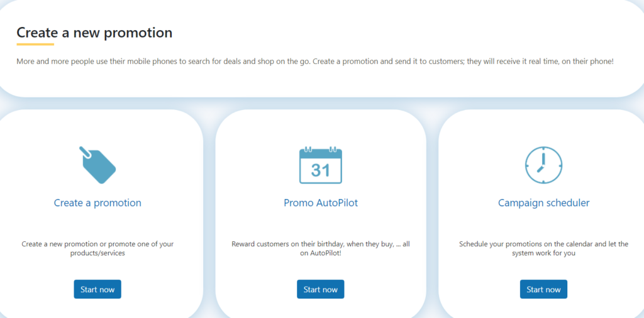This screenshot has width=644, height=318.
Task: Click the intro paragraph about mobile phone deals
Action: [x=314, y=62]
